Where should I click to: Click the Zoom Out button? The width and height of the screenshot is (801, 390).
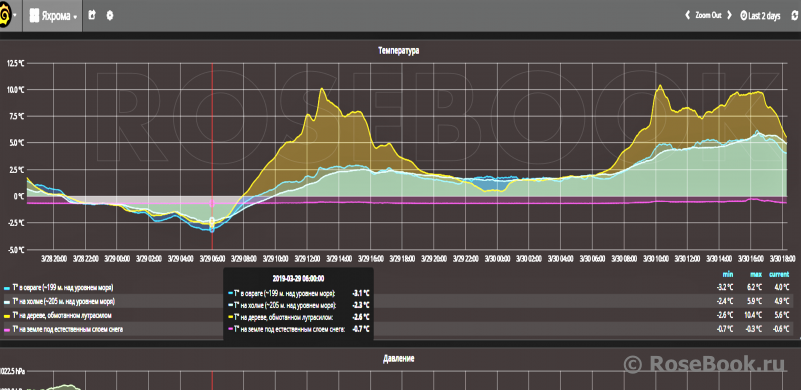pos(709,15)
